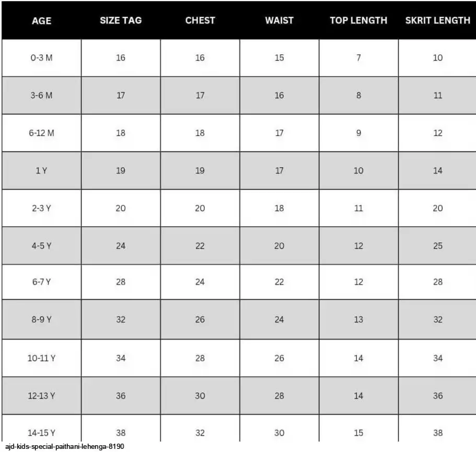Select the 10-11 Y age cell

click(x=42, y=358)
